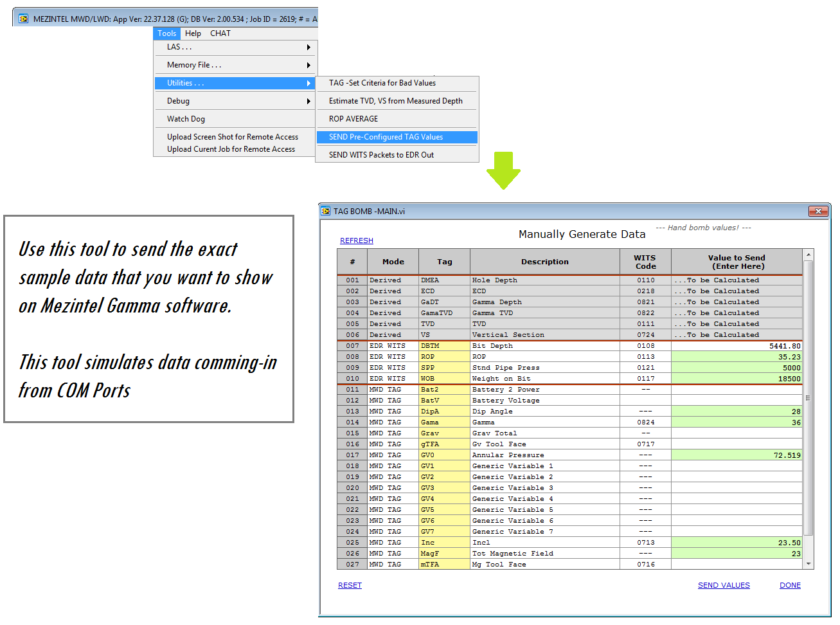The image size is (840, 625).
Task: Select Estimate TVD, VS from Measured Depth
Action: click(x=397, y=101)
